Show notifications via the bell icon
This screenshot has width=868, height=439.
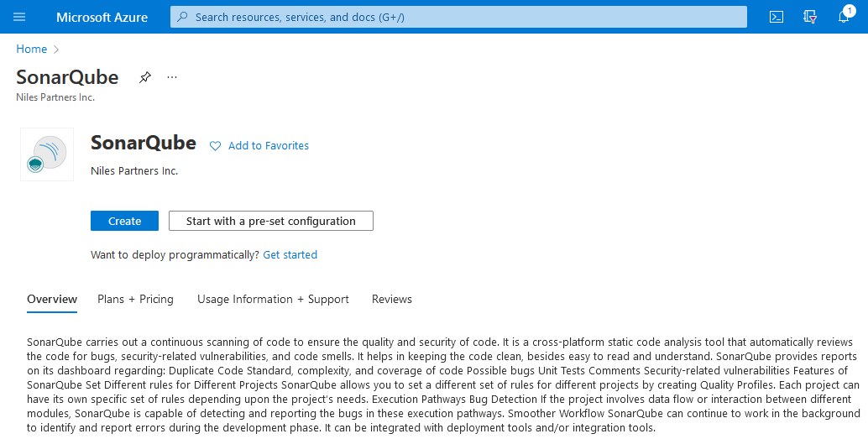(x=844, y=17)
